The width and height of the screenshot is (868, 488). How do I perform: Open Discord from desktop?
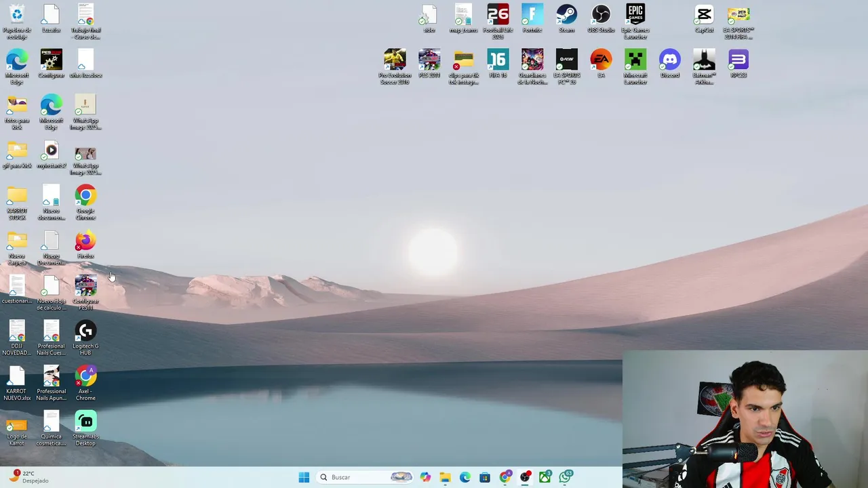670,63
